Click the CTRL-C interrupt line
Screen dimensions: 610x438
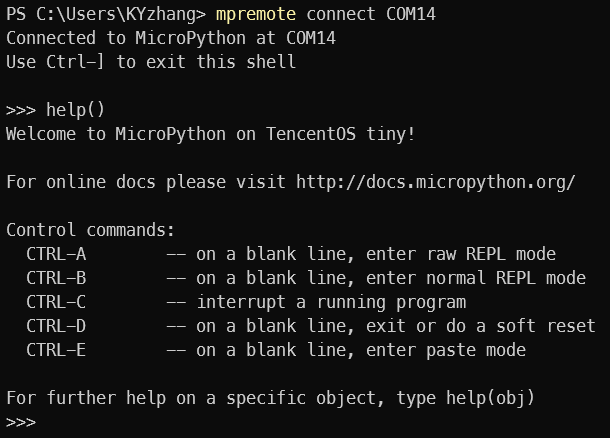[x=246, y=302]
